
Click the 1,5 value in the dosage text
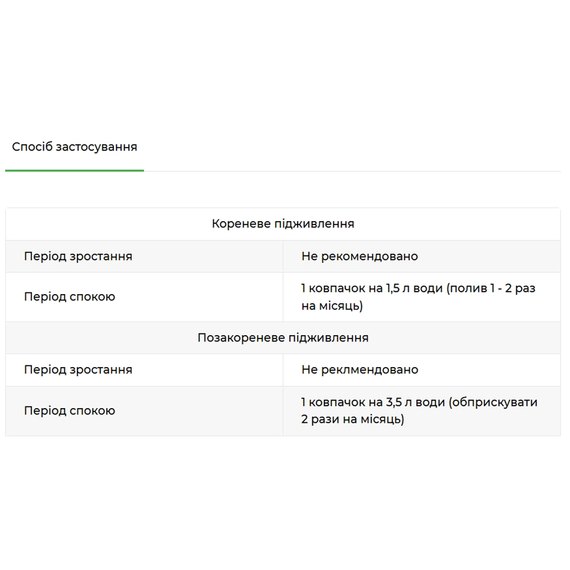tap(393, 289)
